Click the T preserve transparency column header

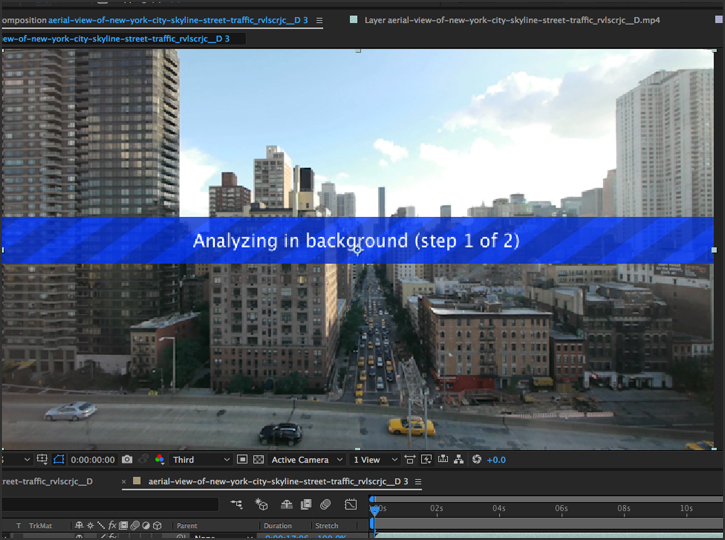[18, 526]
